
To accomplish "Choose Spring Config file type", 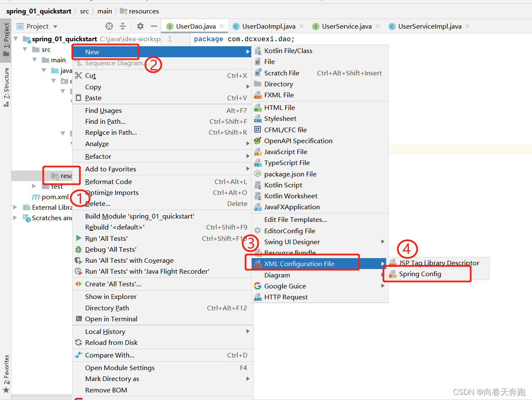I will [x=438, y=274].
